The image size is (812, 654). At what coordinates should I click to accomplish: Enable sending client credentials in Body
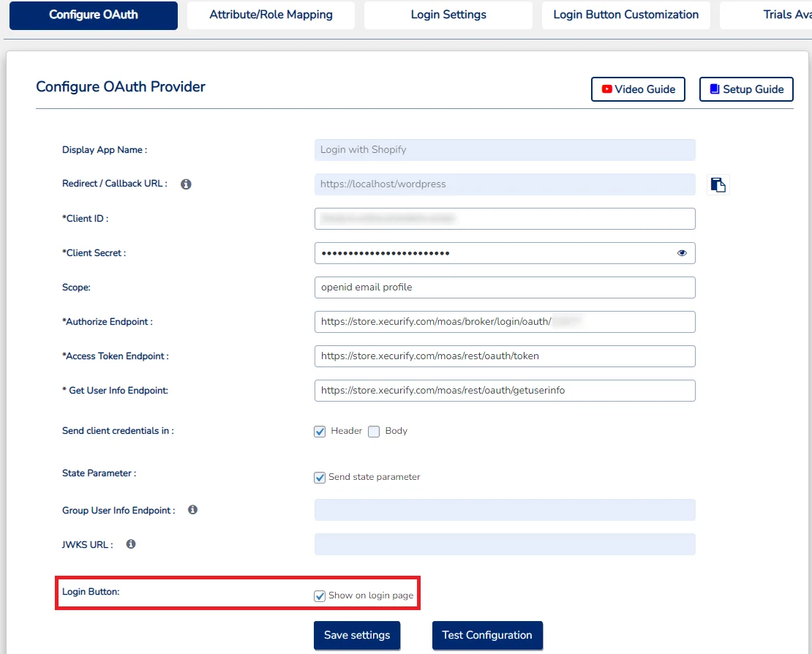[x=373, y=432]
